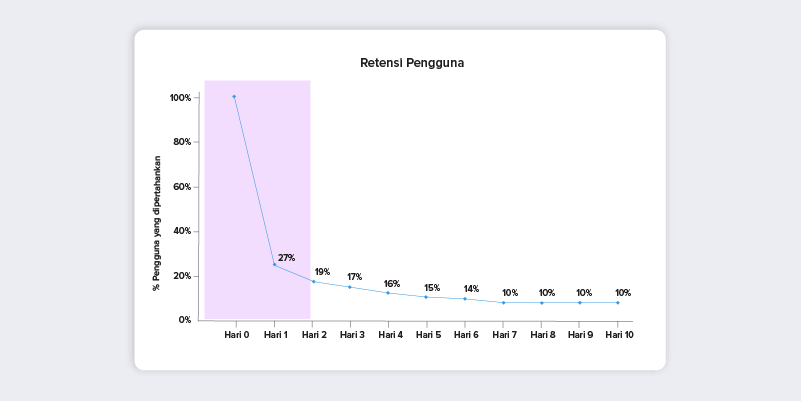This screenshot has width=801, height=401.
Task: Click the 27% data label
Action: [x=287, y=258]
